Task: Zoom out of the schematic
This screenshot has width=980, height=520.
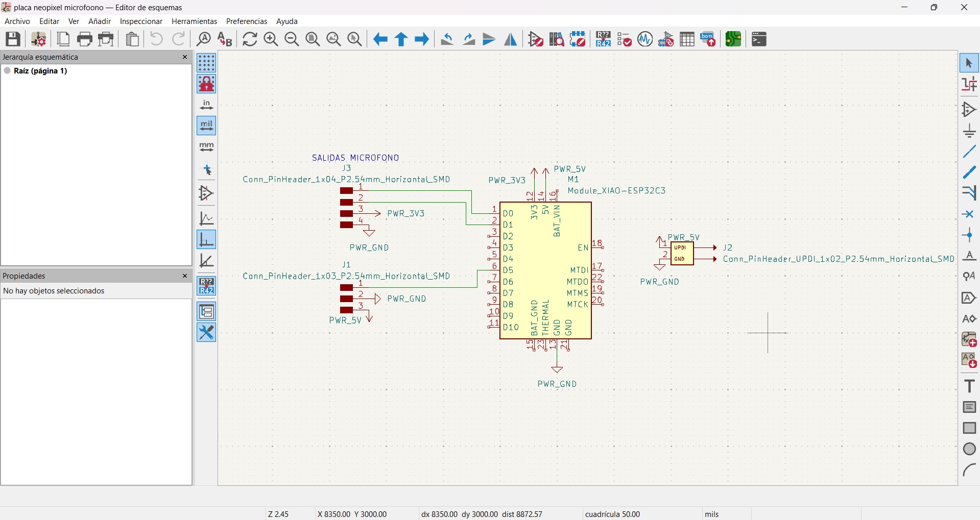Action: (292, 39)
